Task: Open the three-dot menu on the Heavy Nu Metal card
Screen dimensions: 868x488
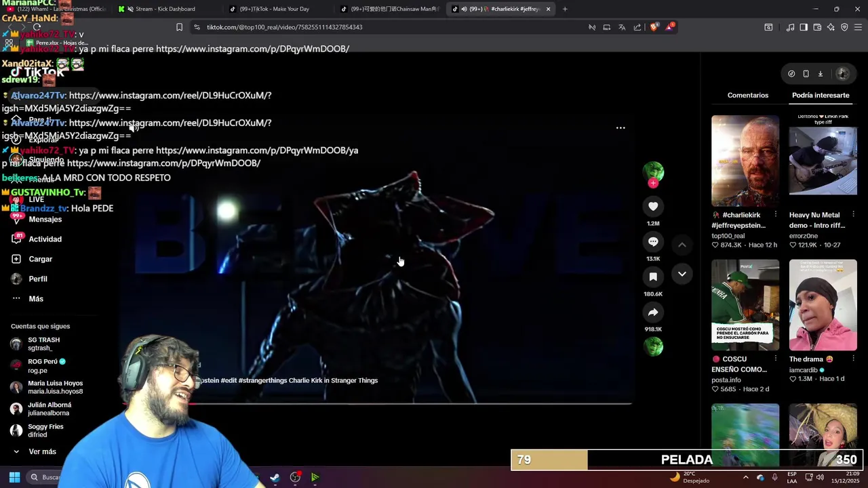Action: [x=853, y=214]
